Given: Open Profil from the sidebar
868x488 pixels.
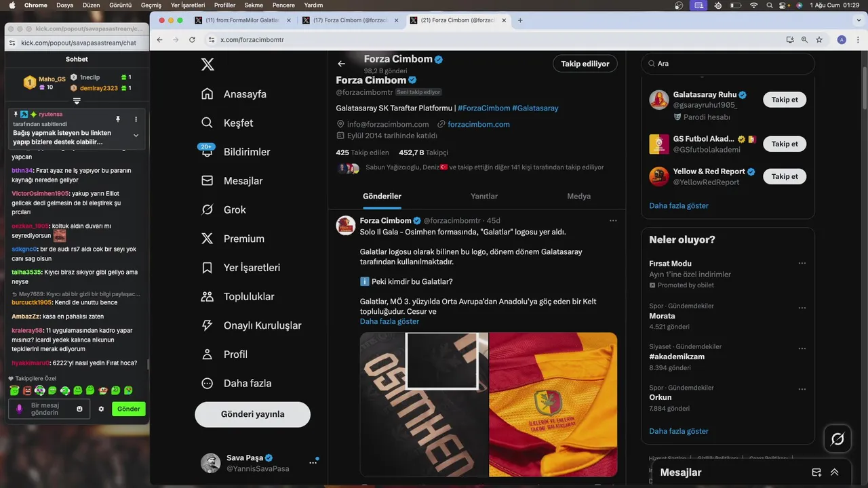Looking at the screenshot, I should click(x=224, y=354).
